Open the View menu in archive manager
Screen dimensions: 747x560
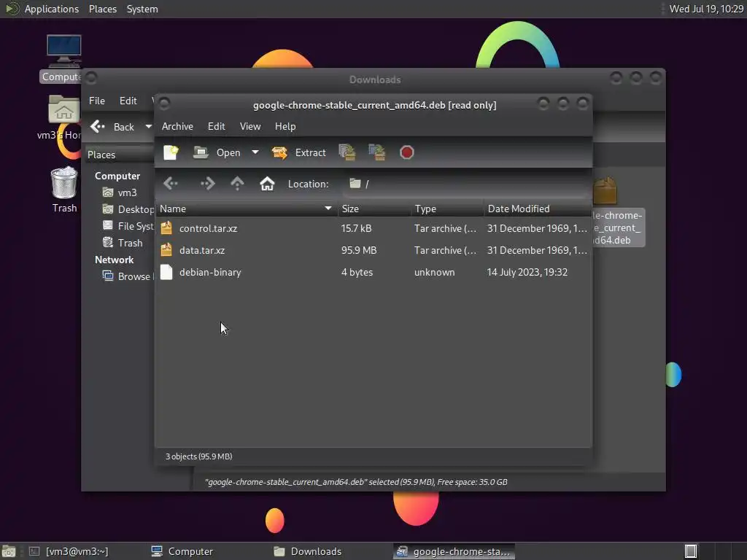[250, 126]
